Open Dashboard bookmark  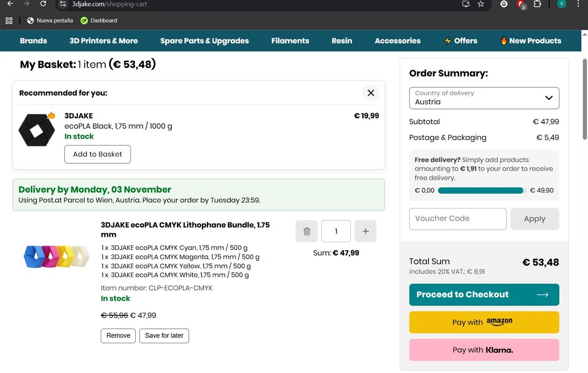[99, 21]
